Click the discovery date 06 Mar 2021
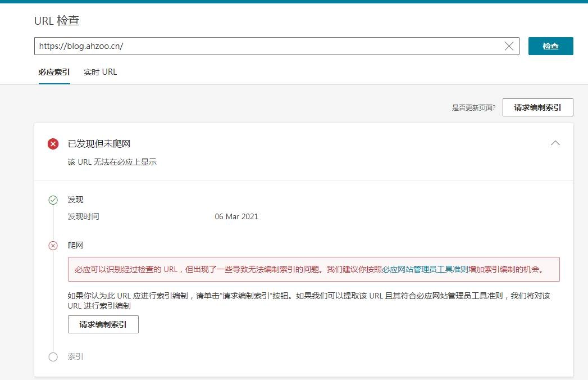Screen dimensions: 588x380 (236, 216)
